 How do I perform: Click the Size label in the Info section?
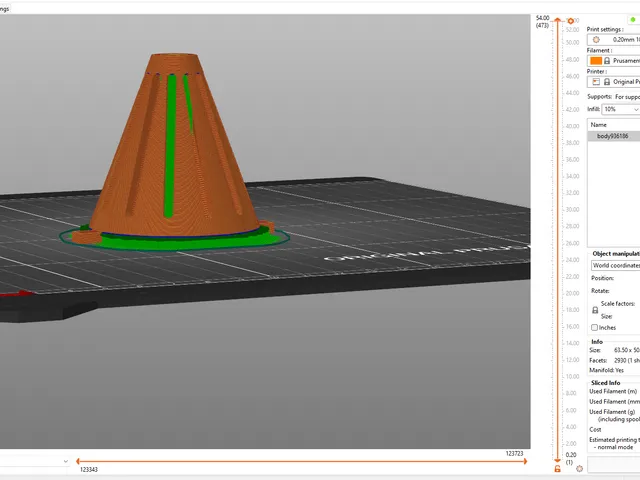coord(595,350)
